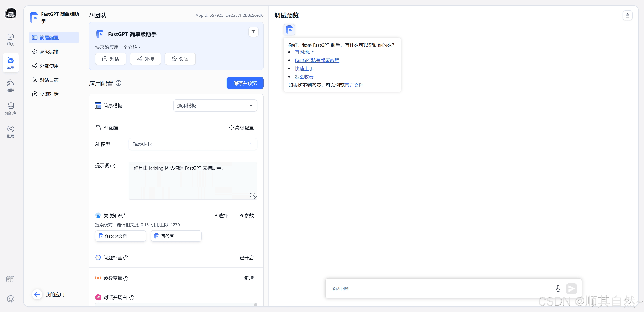Open the documentation book icon in sidebar
Screen dimensions: 644x312
click(x=11, y=279)
